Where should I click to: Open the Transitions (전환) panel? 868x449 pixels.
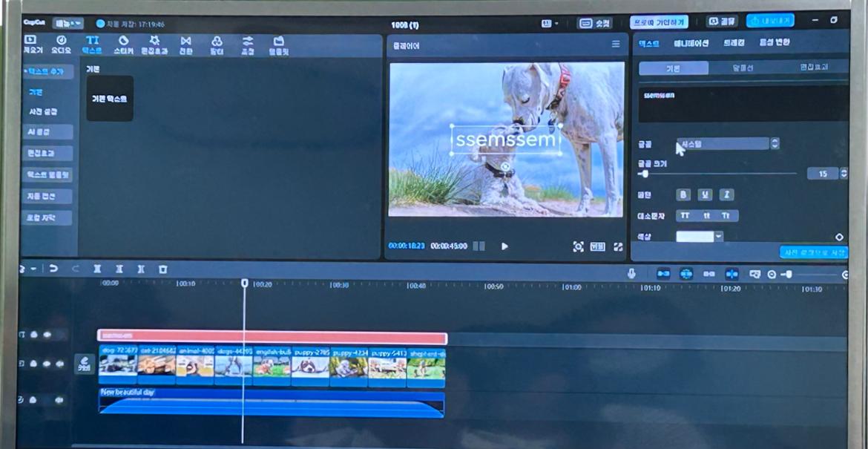(x=185, y=45)
